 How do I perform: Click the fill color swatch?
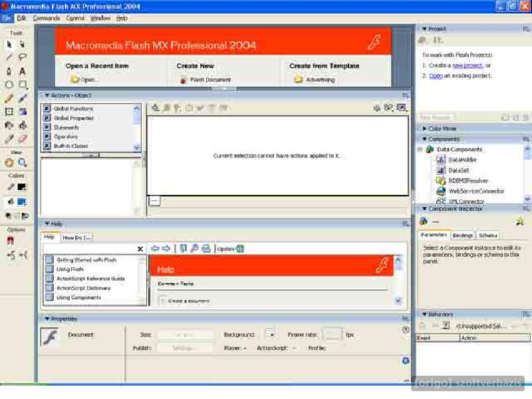point(22,202)
